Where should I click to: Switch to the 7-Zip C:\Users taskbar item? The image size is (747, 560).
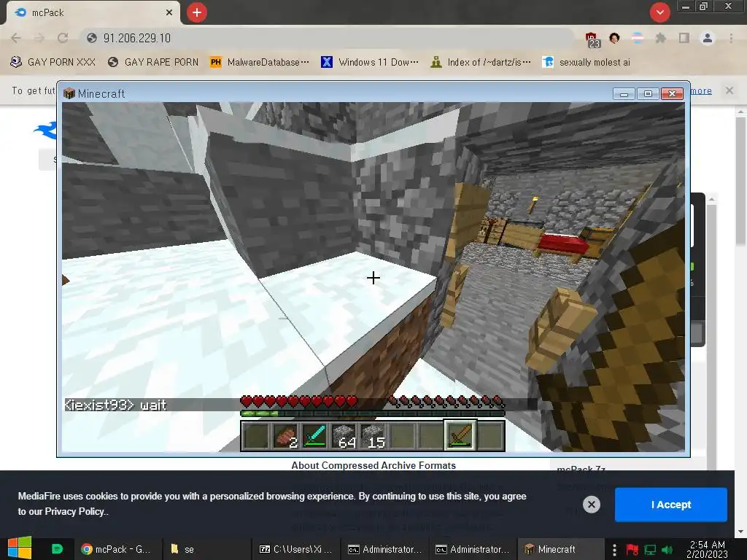295,549
